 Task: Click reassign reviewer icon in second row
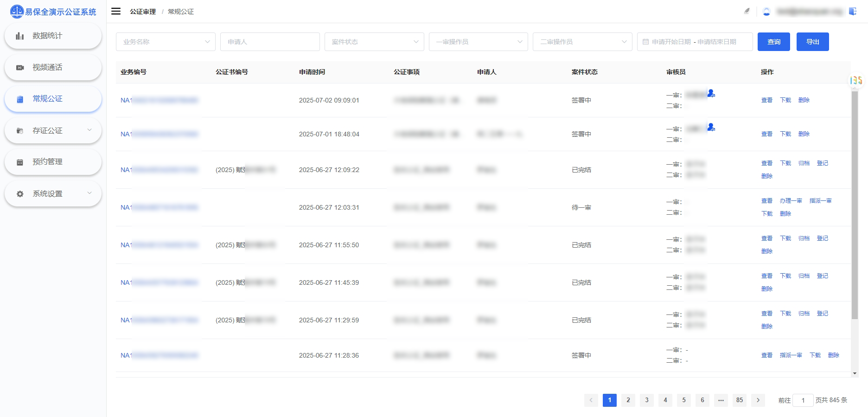[711, 128]
